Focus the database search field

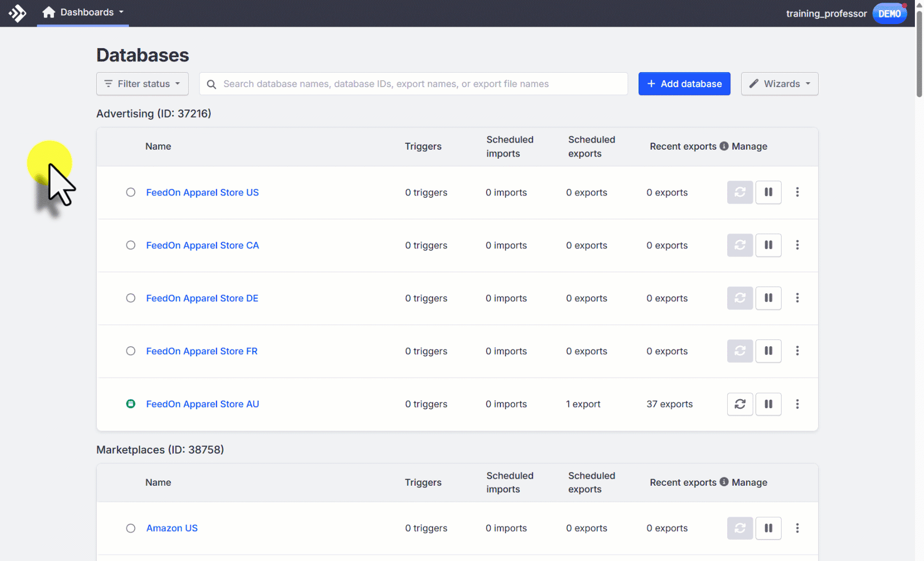click(413, 84)
